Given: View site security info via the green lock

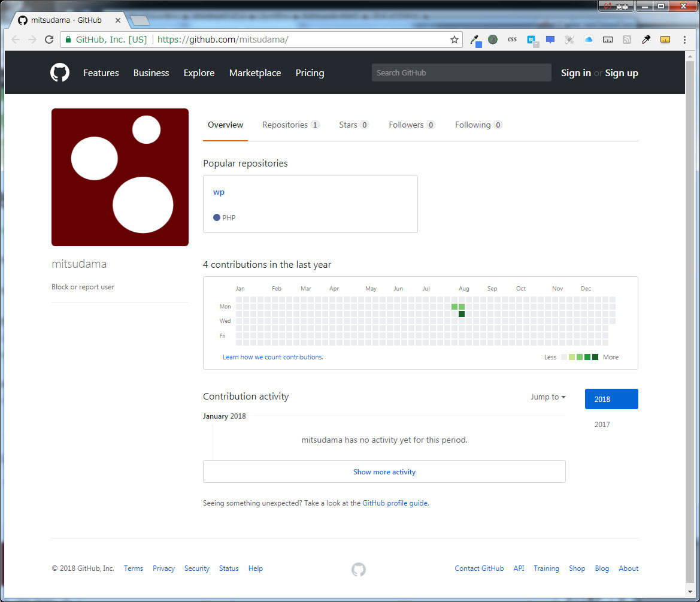Looking at the screenshot, I should tap(68, 40).
